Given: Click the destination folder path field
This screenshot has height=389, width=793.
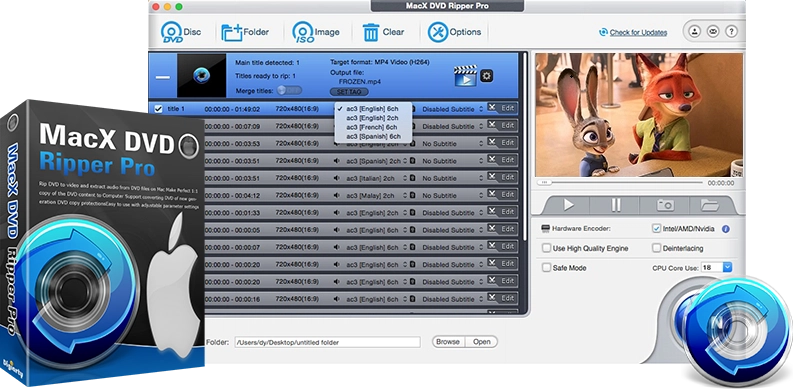Looking at the screenshot, I should 327,342.
